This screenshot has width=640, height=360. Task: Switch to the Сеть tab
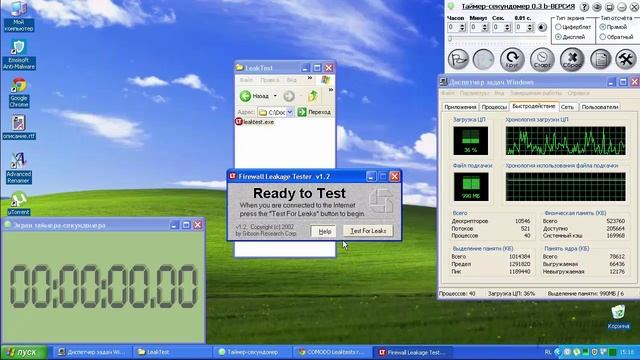coord(567,107)
